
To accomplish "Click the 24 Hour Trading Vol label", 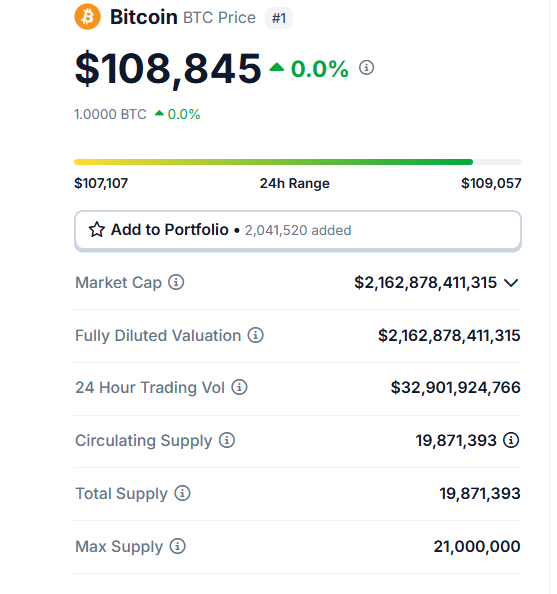I will 150,388.
